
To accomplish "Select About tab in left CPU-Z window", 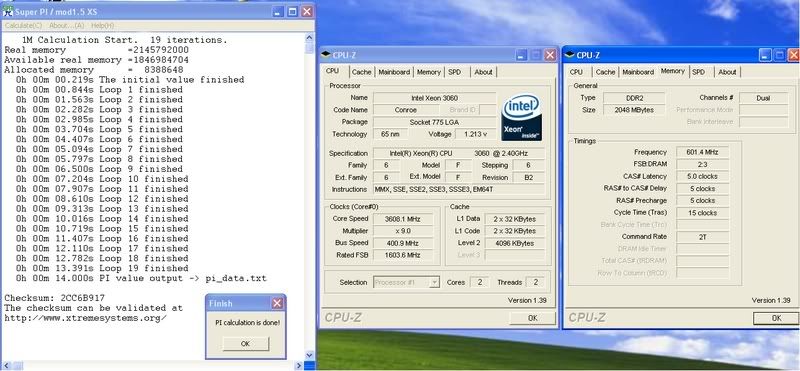I will click(483, 72).
